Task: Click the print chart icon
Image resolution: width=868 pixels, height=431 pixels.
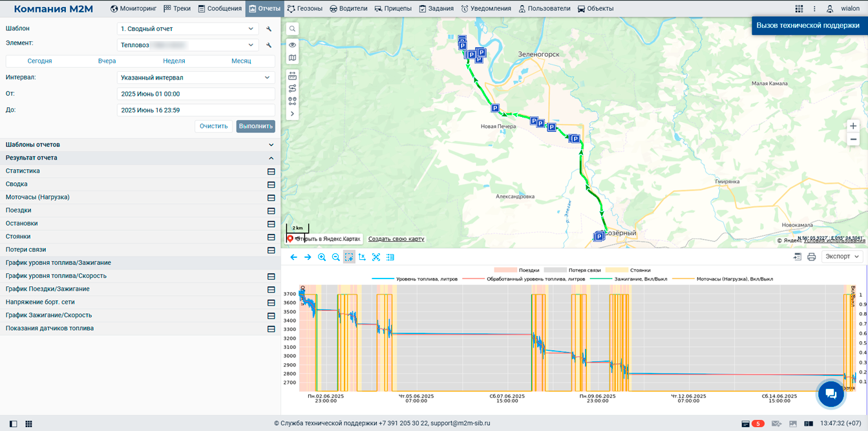Action: tap(811, 257)
